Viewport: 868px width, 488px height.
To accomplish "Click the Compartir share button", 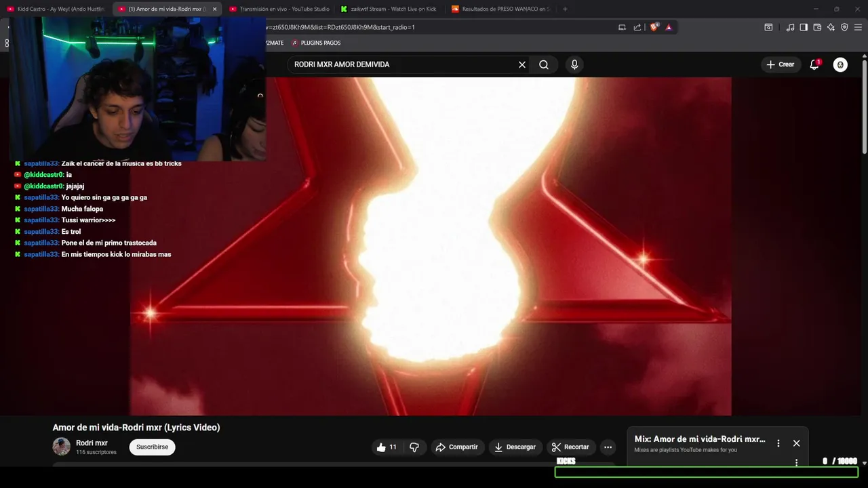I will click(457, 447).
